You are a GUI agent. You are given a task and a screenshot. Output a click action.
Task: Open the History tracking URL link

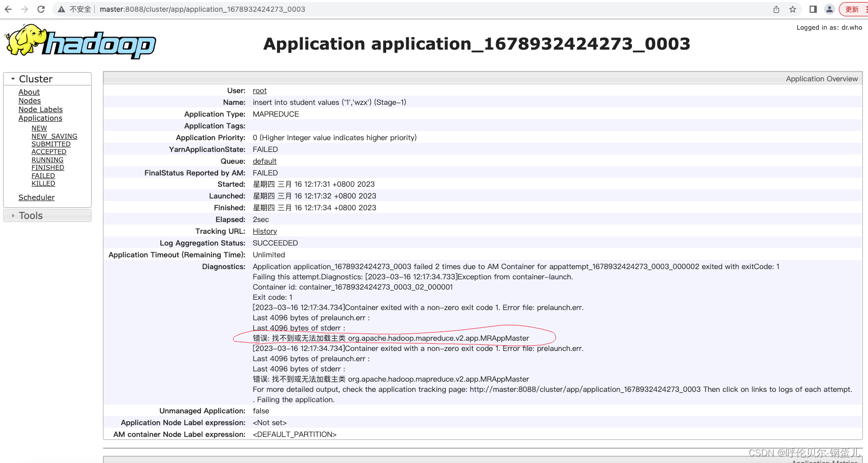click(264, 231)
